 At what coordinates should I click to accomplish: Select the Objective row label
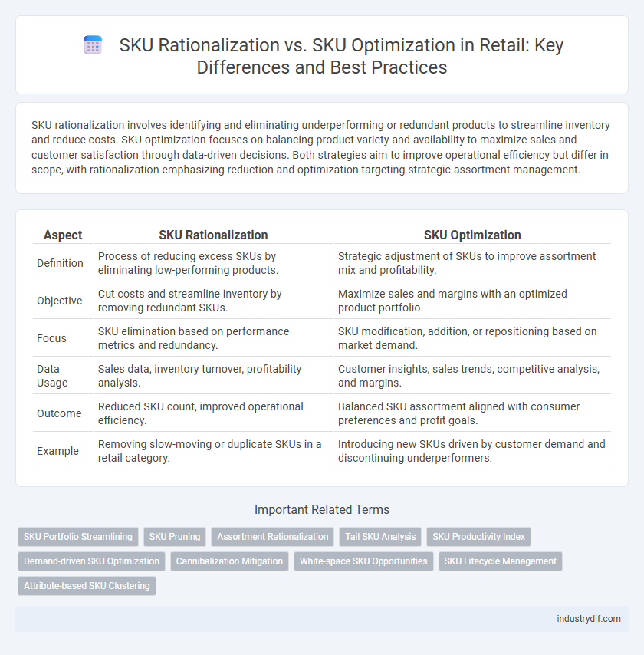(x=59, y=301)
